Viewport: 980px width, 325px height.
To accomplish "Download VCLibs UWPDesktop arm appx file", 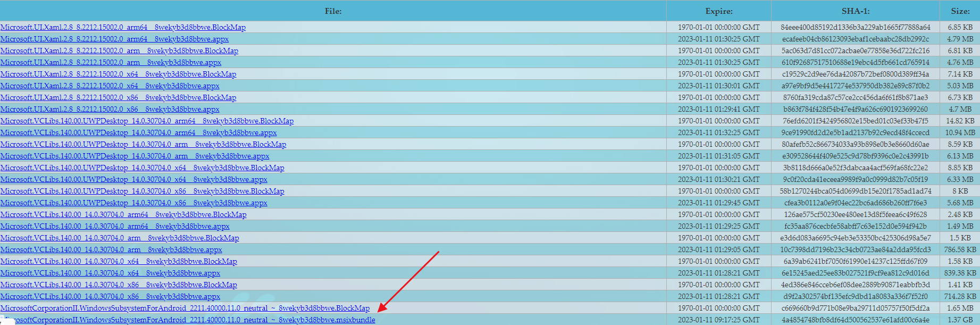I will (x=135, y=156).
